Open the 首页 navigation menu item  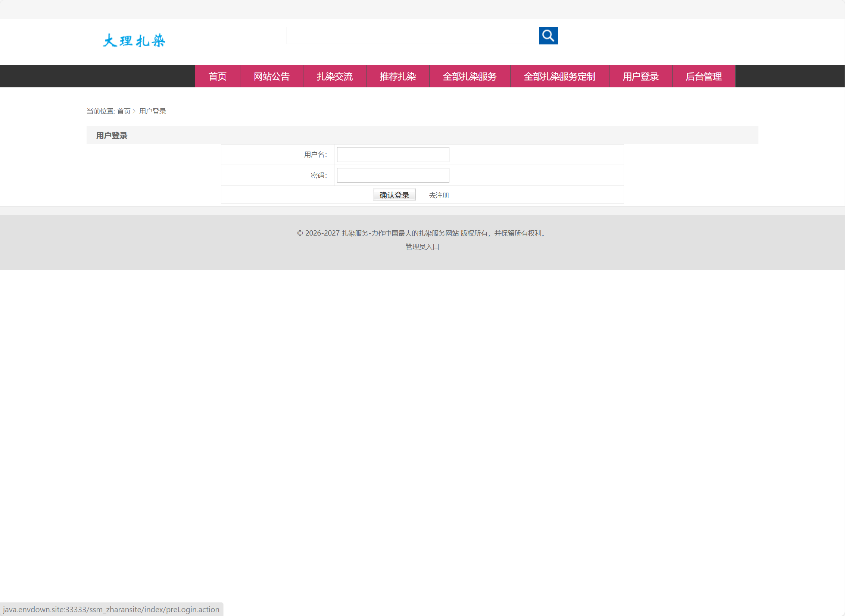pyautogui.click(x=217, y=76)
